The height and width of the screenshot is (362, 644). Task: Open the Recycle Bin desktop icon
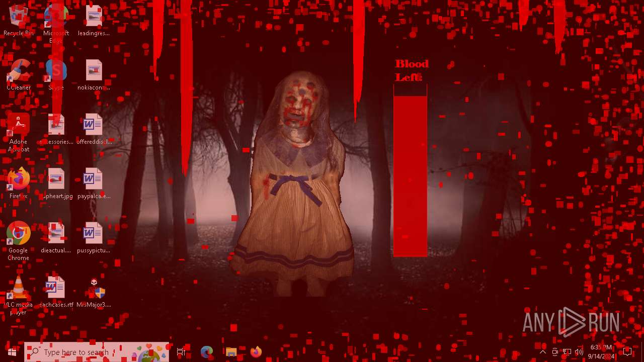pos(19,21)
